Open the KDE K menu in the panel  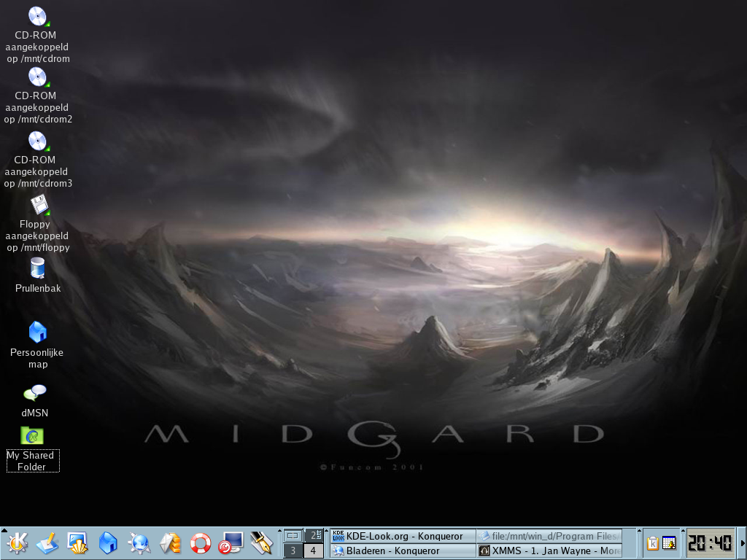[18, 543]
